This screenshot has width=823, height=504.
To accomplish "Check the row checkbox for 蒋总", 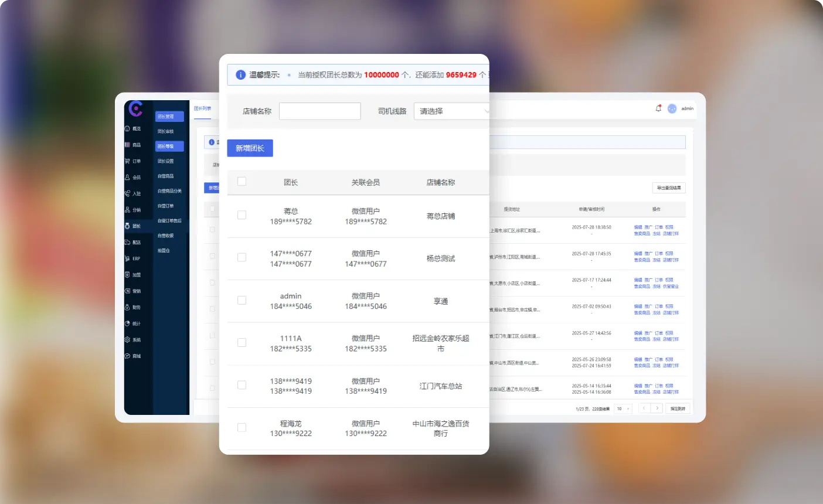I will coord(242,215).
